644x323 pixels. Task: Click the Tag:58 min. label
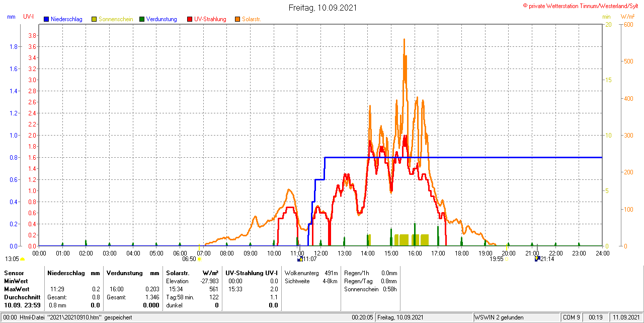(x=180, y=297)
